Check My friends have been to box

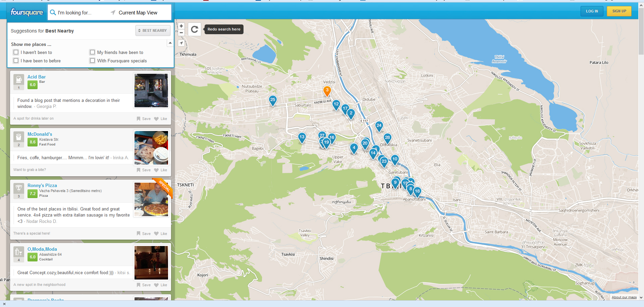click(92, 52)
